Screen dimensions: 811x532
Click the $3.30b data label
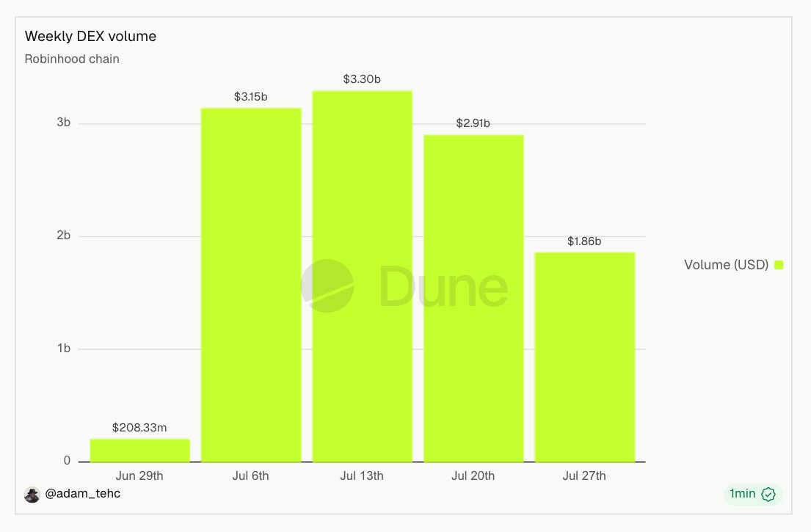362,79
